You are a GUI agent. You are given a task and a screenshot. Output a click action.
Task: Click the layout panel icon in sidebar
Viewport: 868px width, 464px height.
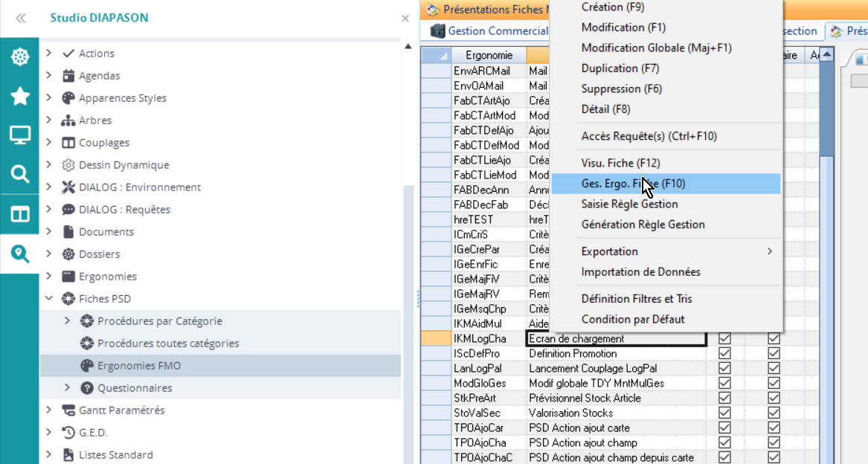point(19,214)
